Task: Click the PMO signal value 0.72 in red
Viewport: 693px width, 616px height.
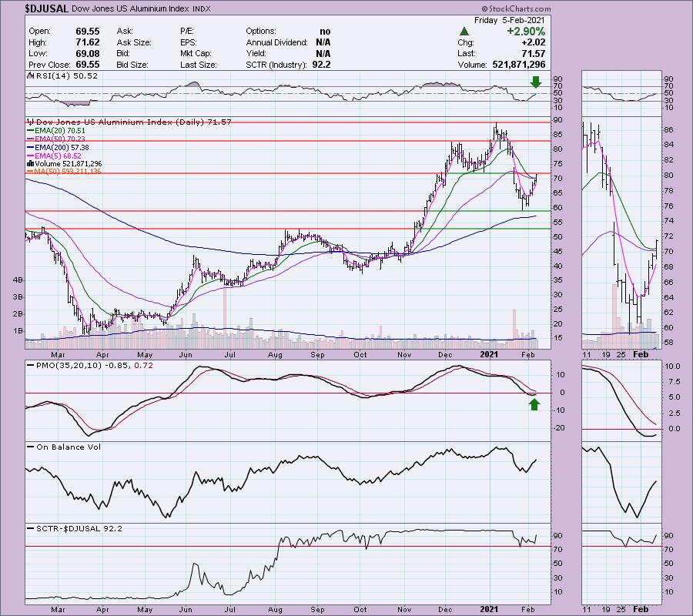Action: [x=143, y=366]
